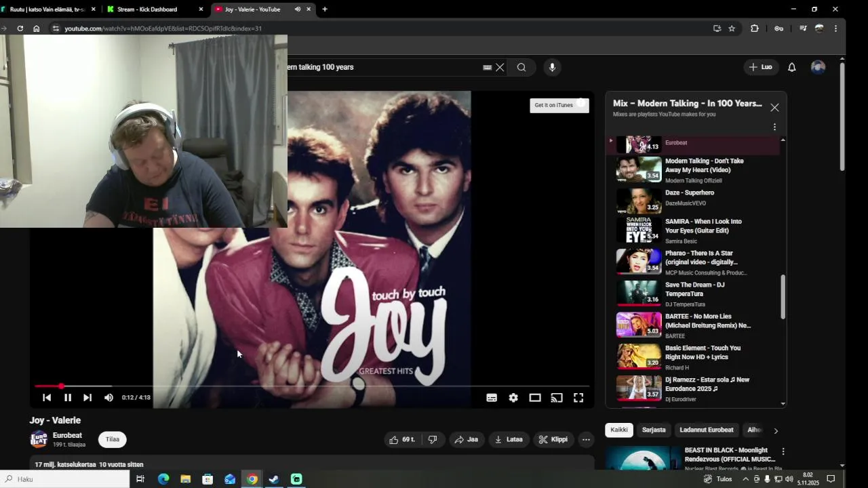868x488 pixels.
Task: Pause the video with the pause button
Action: [x=68, y=398]
